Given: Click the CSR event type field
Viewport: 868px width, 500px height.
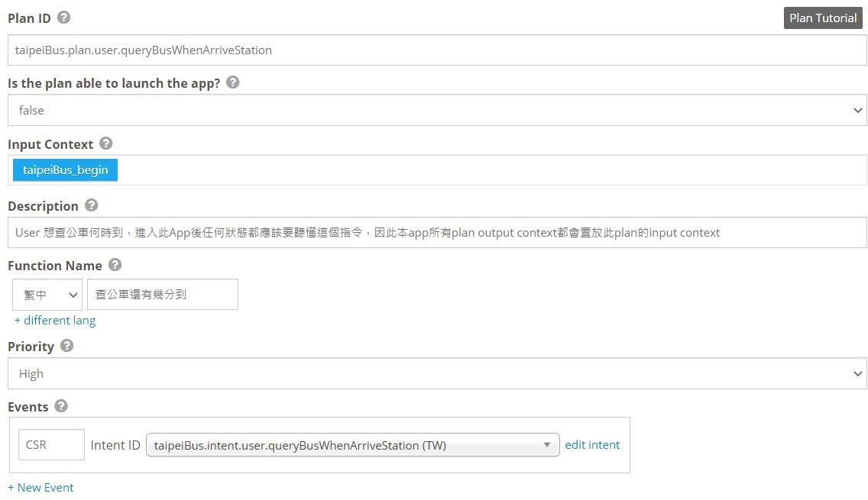Looking at the screenshot, I should [x=51, y=445].
